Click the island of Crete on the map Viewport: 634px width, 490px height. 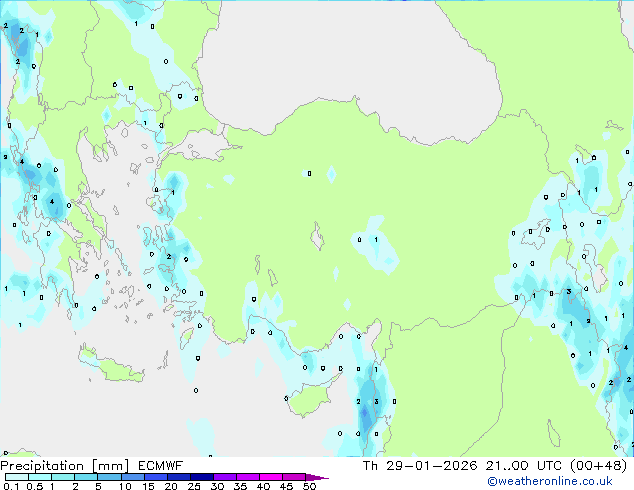click(x=110, y=367)
